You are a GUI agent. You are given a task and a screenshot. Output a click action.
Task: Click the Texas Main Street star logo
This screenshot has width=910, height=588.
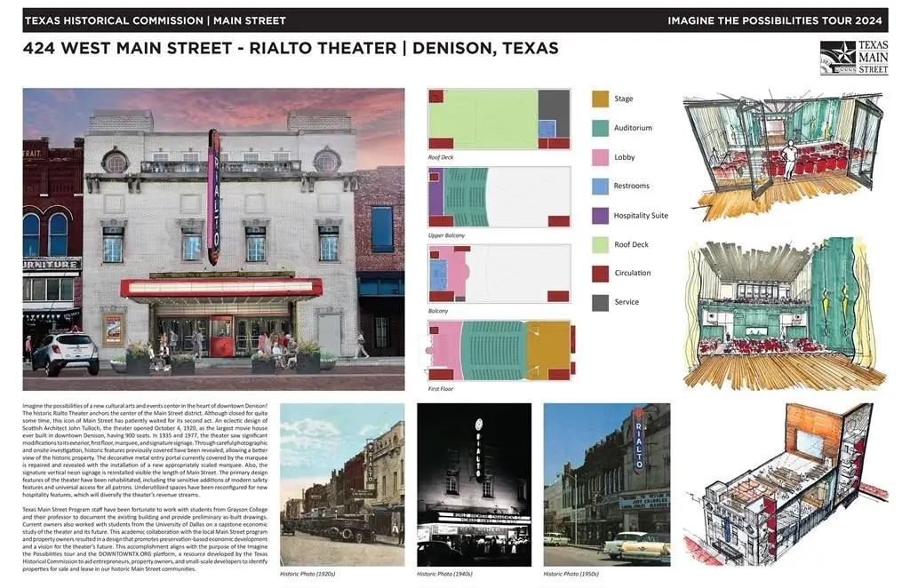tap(853, 58)
